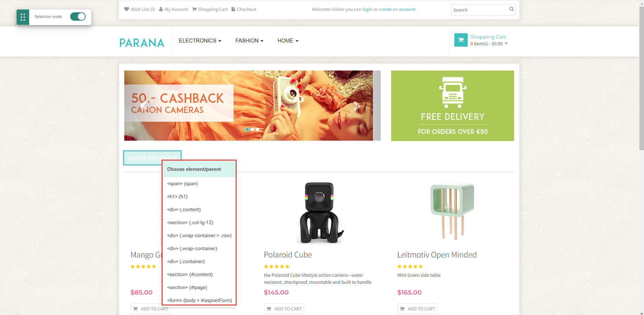Click the grid dots icon beside Selection mode
644x315 pixels.
click(x=23, y=17)
